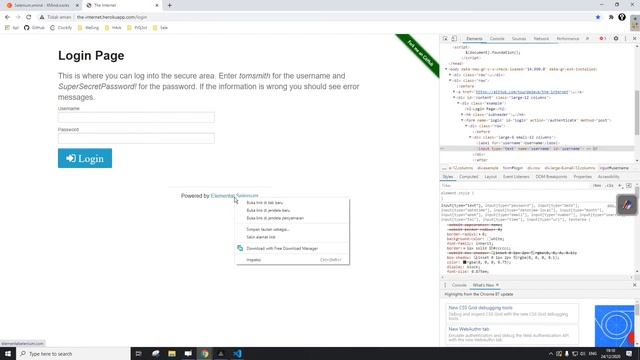Screen dimensions: 640x360
Task: Select input#username in the breadcrumb bar
Action: click(614, 168)
